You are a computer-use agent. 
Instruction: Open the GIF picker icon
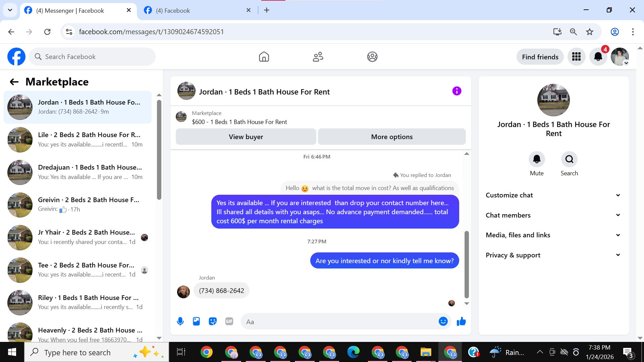pyautogui.click(x=229, y=321)
